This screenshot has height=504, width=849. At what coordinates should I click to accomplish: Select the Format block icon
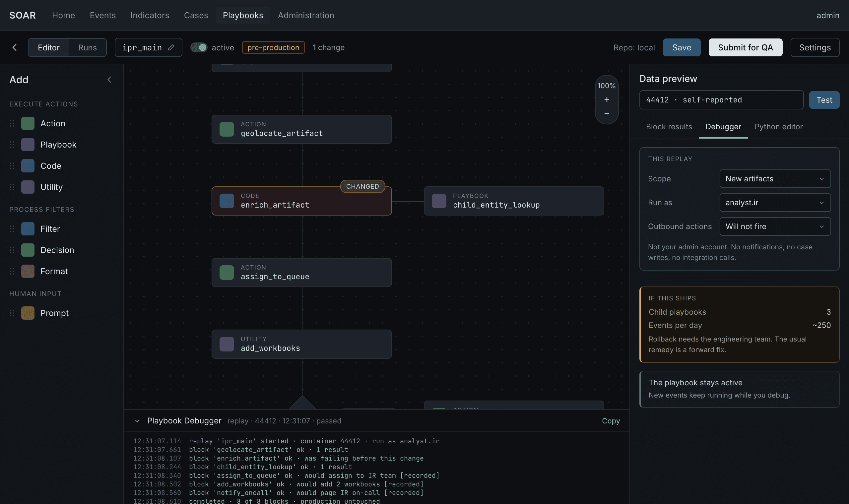[x=28, y=271]
